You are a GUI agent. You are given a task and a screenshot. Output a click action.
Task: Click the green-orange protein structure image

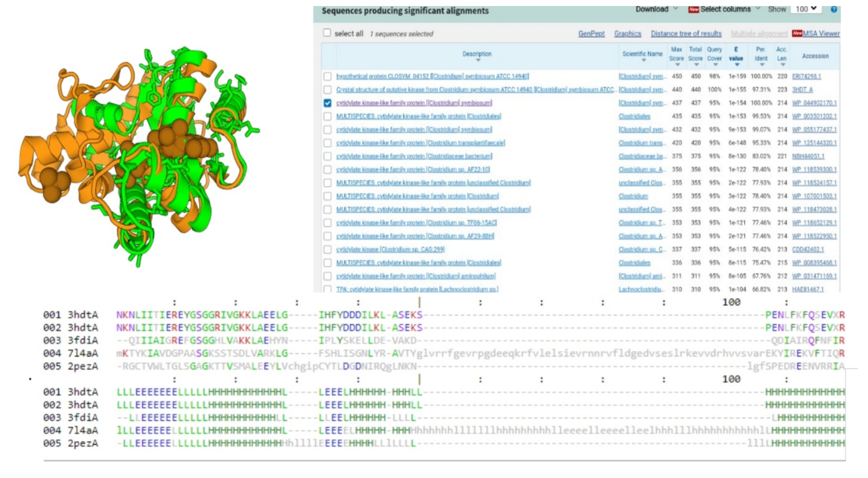tap(138, 155)
